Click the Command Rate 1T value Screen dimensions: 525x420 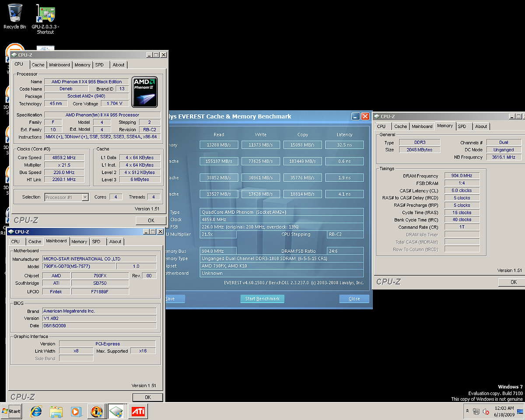462,227
